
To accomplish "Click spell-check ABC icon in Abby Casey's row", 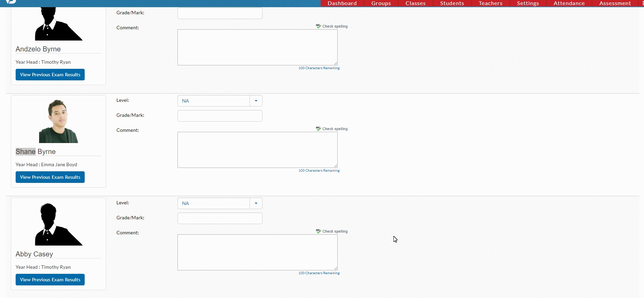I will coord(318,231).
